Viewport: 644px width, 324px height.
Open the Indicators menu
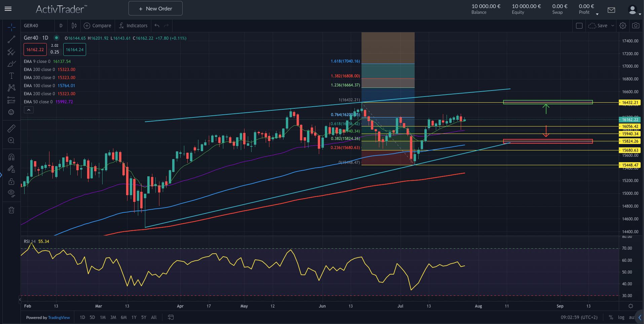tap(133, 26)
